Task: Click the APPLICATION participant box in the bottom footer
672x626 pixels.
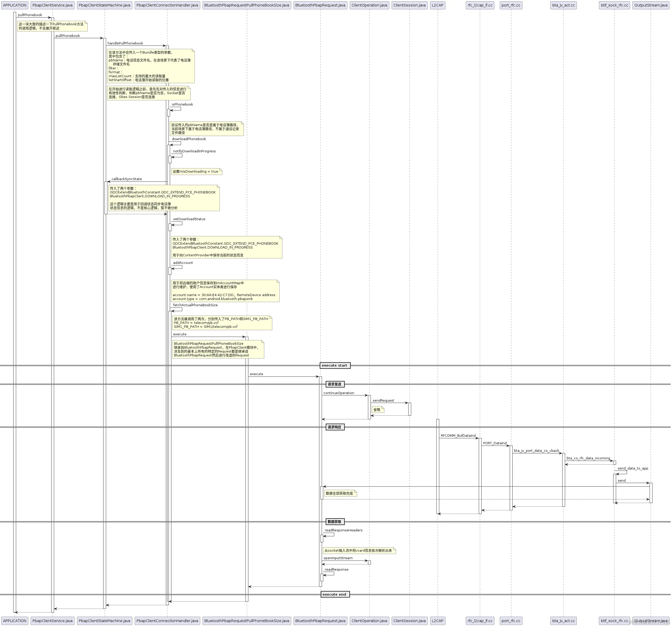Action: [15, 621]
